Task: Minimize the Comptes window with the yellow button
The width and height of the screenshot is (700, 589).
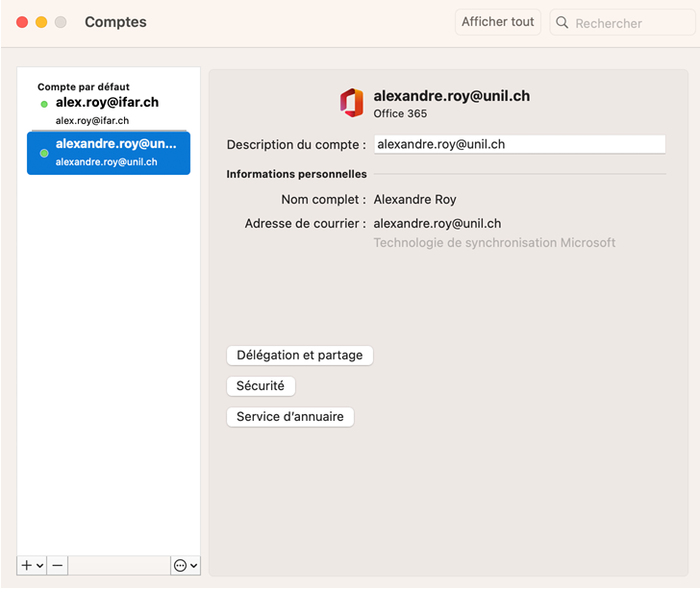Action: pos(41,22)
